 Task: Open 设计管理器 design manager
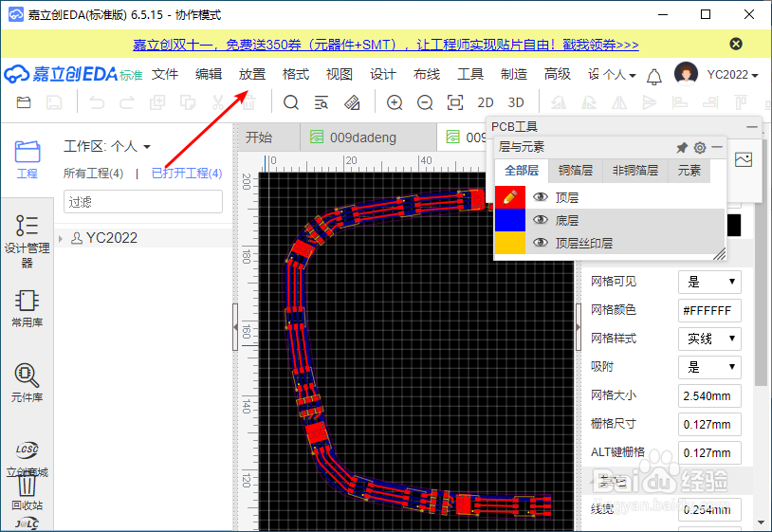(x=28, y=241)
